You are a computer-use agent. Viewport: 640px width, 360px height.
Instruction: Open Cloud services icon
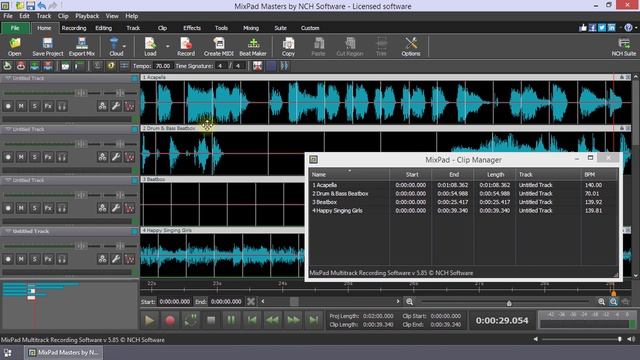(115, 47)
